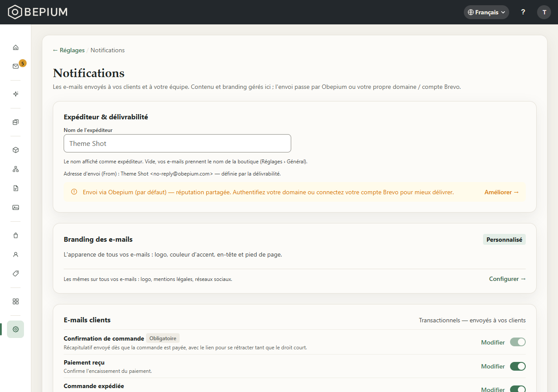Open the price tag icon
Viewport: 558px width, 392px height.
point(16,274)
